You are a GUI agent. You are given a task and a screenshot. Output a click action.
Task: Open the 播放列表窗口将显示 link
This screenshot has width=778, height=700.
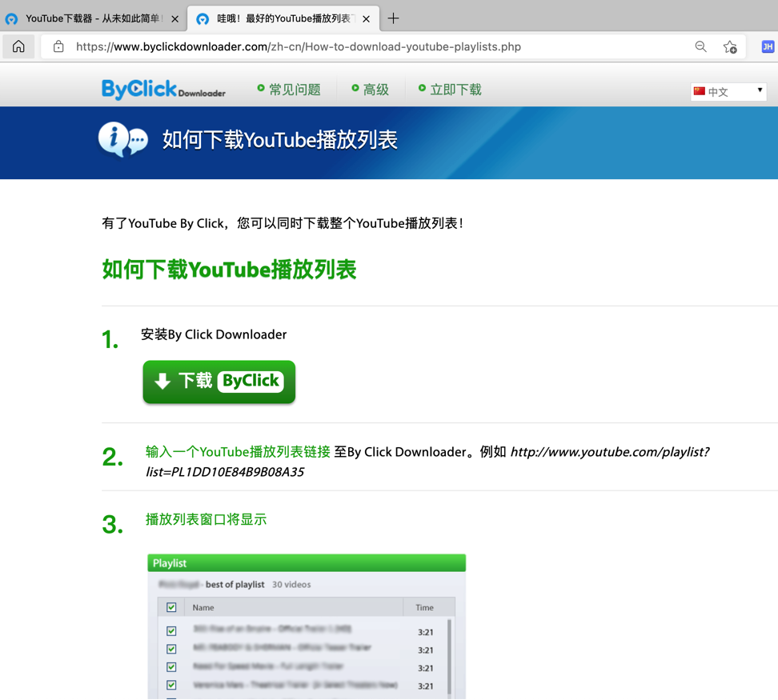tap(206, 519)
